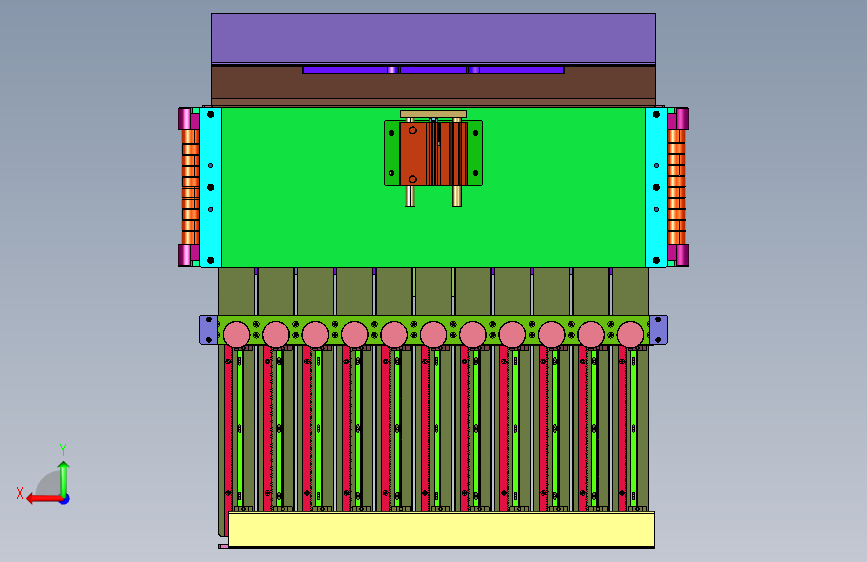Screen dimensions: 867x562
Task: Select the left violet end bracket of rail
Action: click(208, 330)
